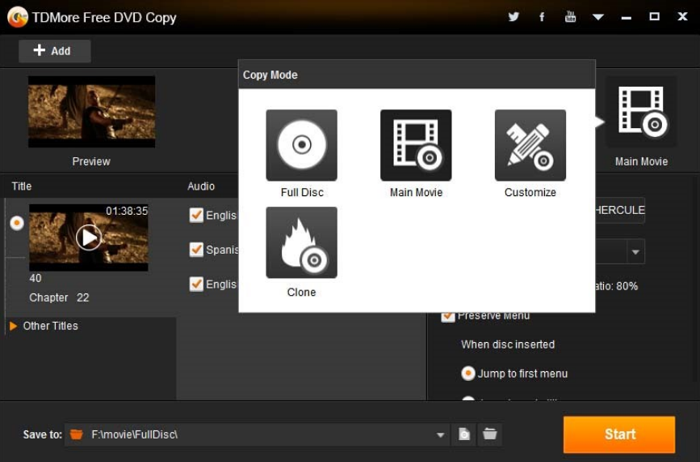Select the Clone copy mode
The width and height of the screenshot is (700, 462).
point(301,243)
